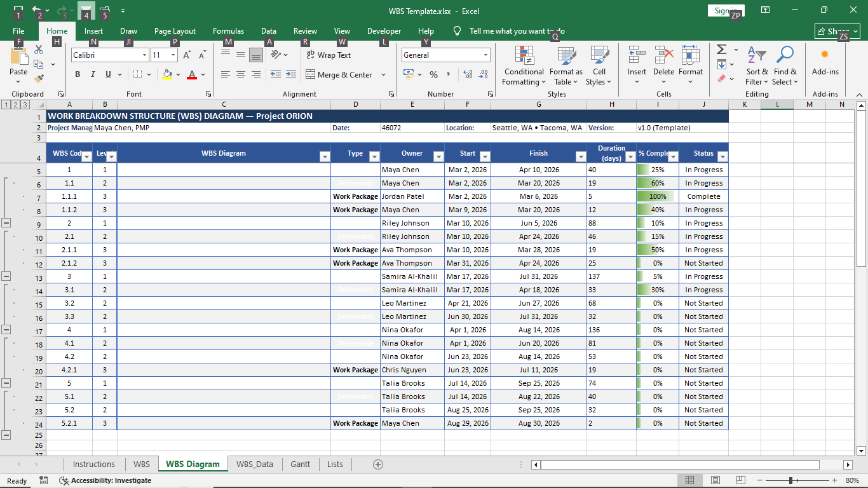Switch to Page Break Preview view

tap(741, 480)
